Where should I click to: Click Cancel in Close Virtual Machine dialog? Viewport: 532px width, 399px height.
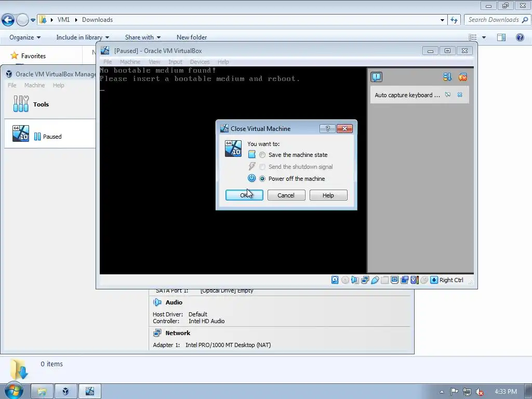click(286, 195)
